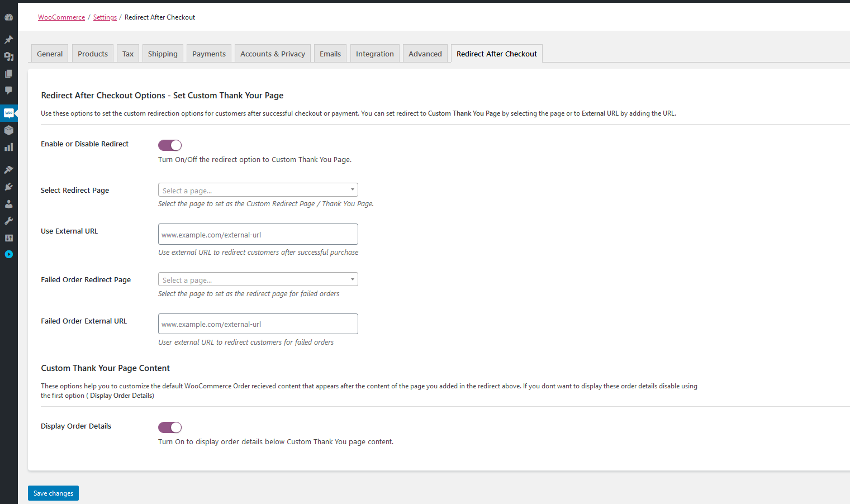Screen dimensions: 850x504
Task: Switch to the Emails tab
Action: pos(330,54)
